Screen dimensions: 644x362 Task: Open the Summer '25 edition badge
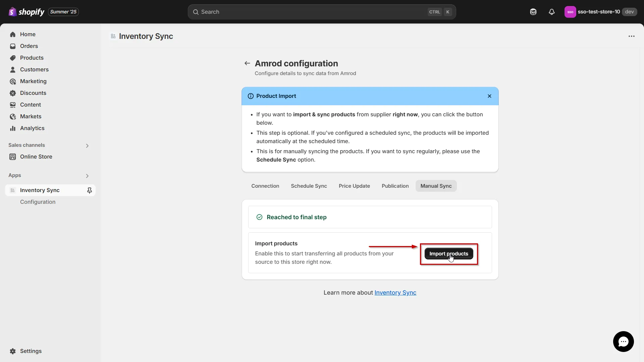tap(63, 12)
